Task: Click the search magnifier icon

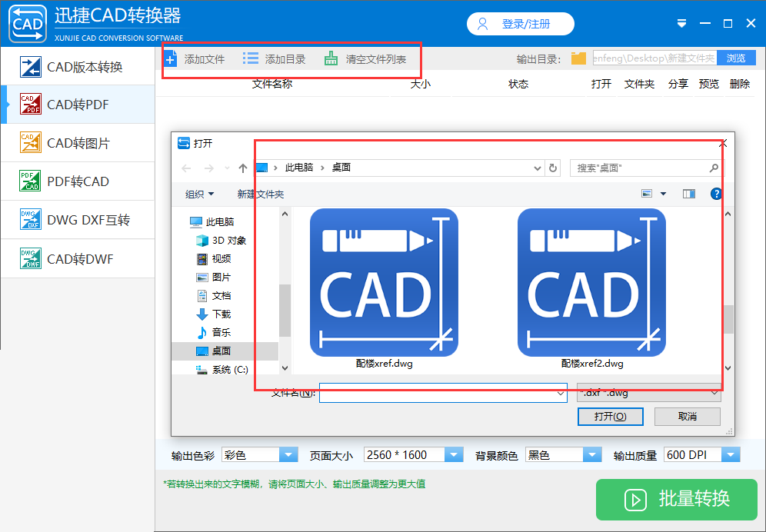Action: click(714, 168)
